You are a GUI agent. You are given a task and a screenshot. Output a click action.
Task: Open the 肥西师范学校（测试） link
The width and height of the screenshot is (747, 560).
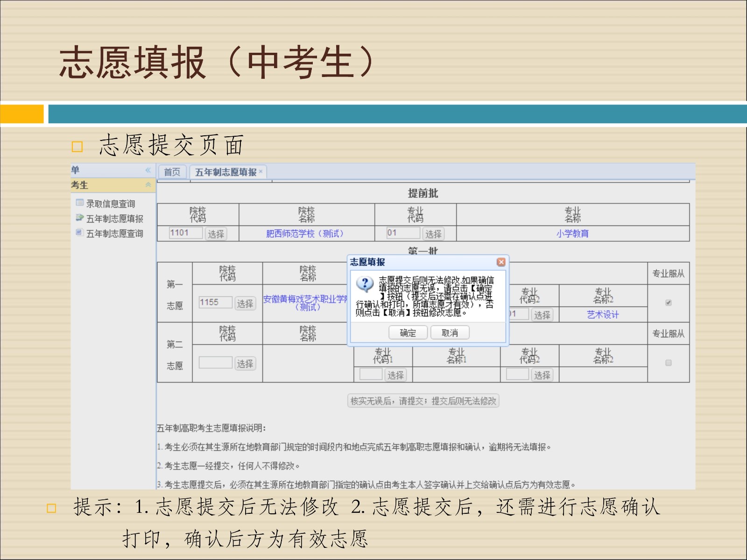(304, 234)
